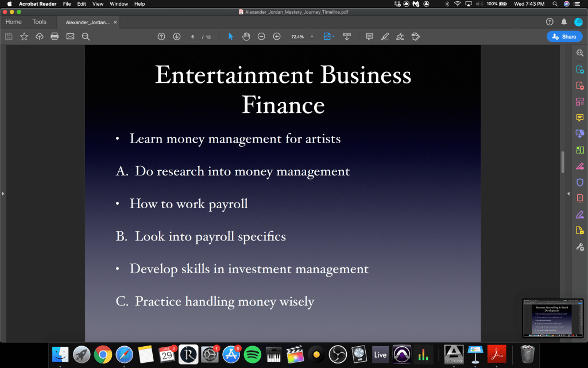
Task: Print the document using printer icon
Action: coord(55,36)
